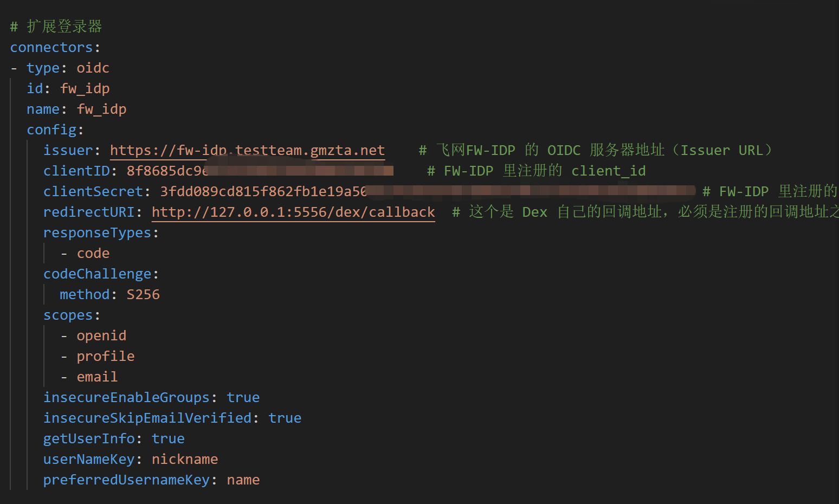Click the nickname value of userNameKey

[185, 459]
